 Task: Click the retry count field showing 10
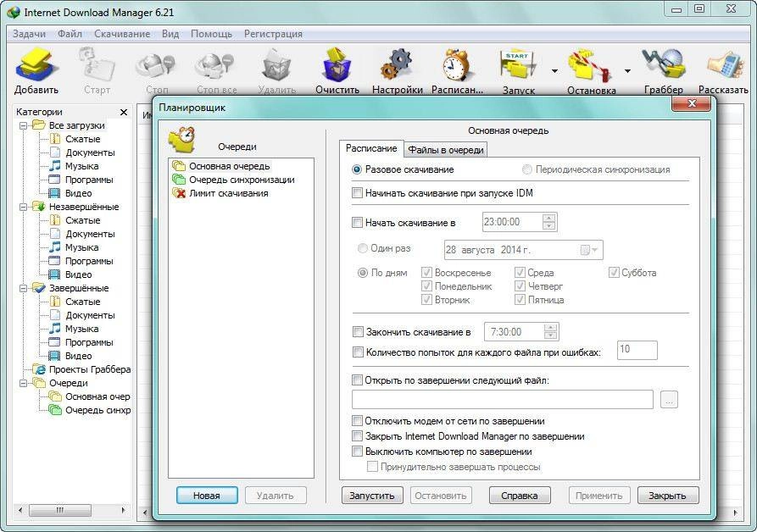click(637, 350)
